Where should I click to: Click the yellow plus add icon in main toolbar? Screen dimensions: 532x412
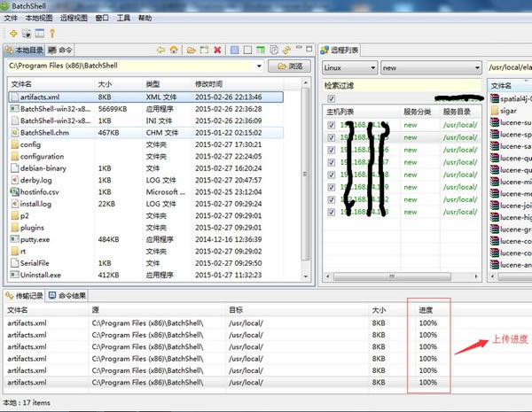coord(12,33)
